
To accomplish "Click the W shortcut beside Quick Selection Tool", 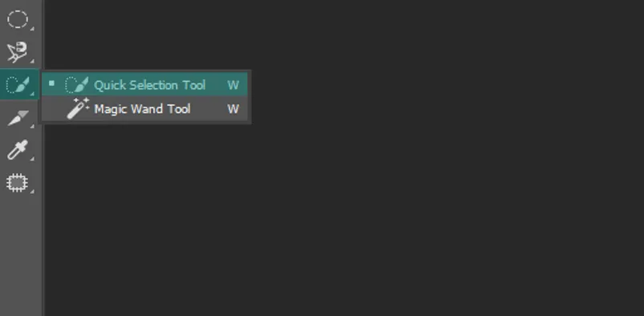I will [x=234, y=85].
